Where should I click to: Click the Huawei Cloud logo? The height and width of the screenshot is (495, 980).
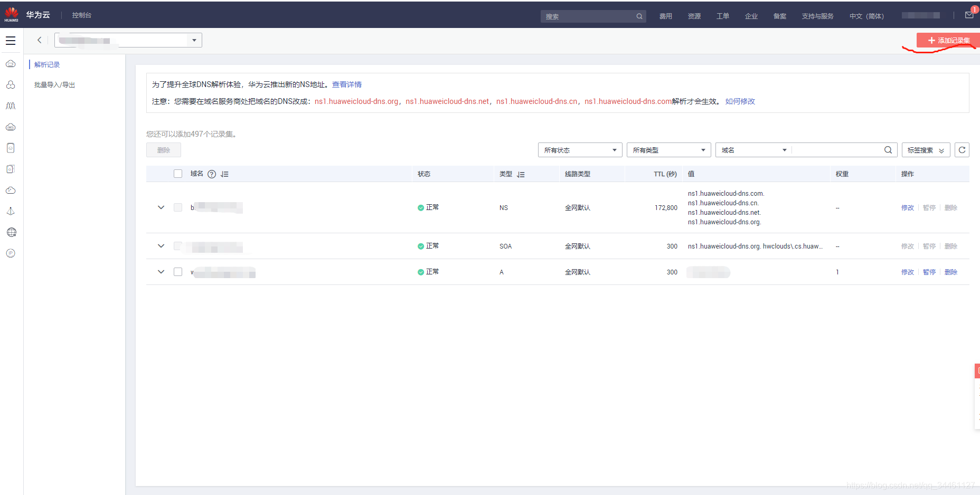click(11, 14)
